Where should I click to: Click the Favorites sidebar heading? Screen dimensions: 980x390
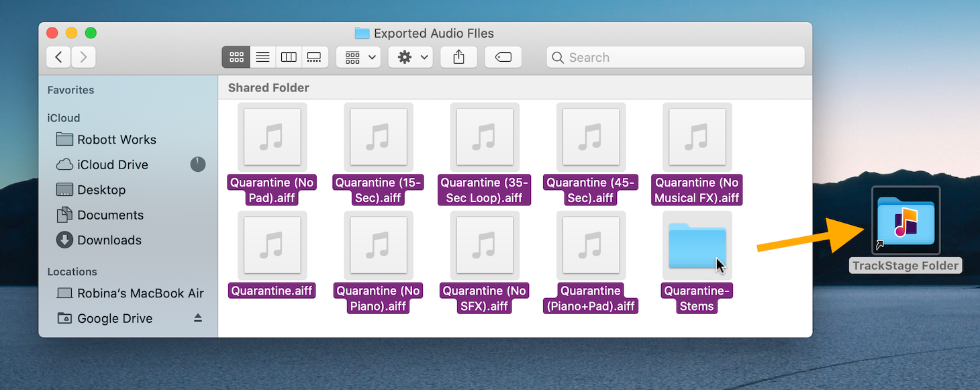click(70, 90)
